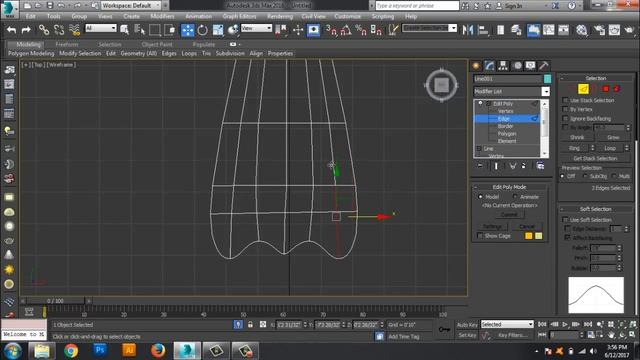Collapse the Selection rollout header
The width and height of the screenshot is (640, 360).
(x=596, y=78)
